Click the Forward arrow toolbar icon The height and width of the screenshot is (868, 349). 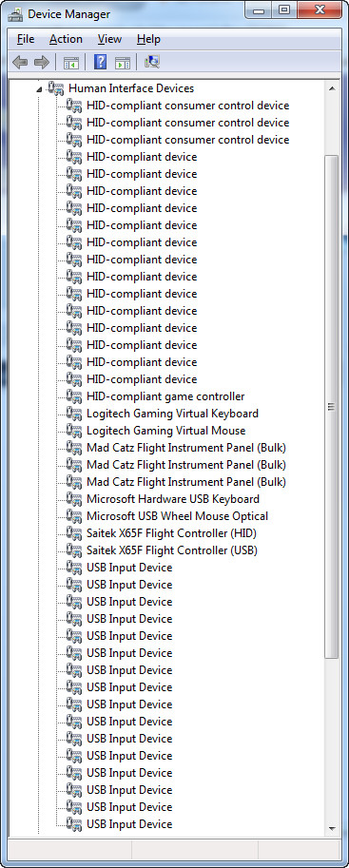tap(42, 62)
